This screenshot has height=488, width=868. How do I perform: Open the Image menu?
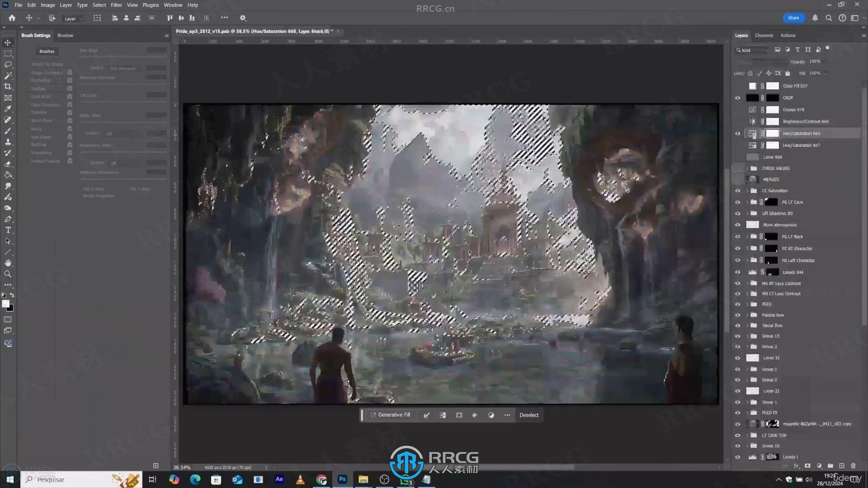coord(47,5)
